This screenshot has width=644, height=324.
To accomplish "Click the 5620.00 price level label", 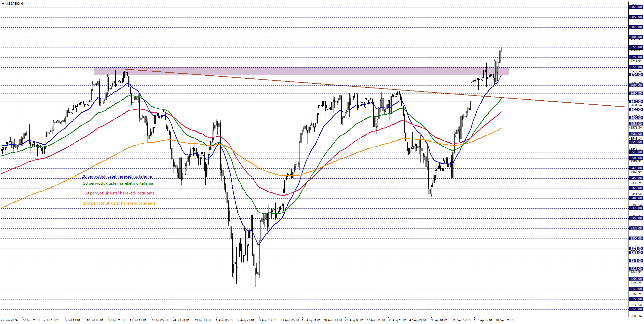I will pyautogui.click(x=636, y=110).
